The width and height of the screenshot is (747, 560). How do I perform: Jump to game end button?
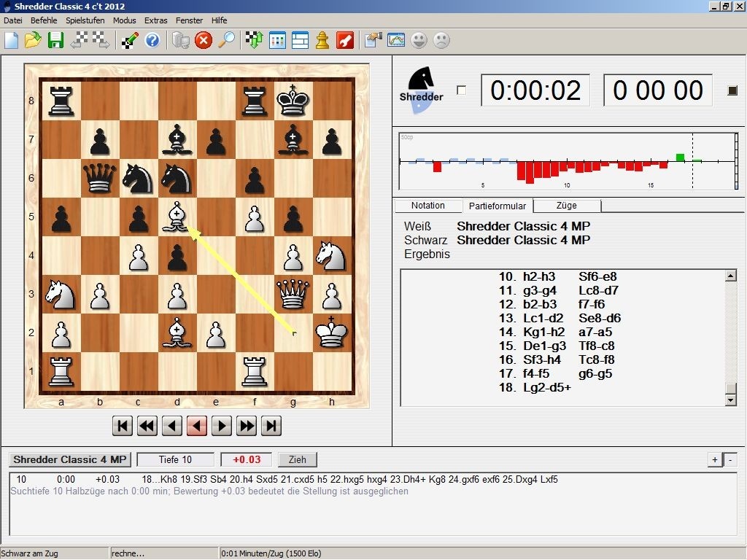pyautogui.click(x=271, y=426)
